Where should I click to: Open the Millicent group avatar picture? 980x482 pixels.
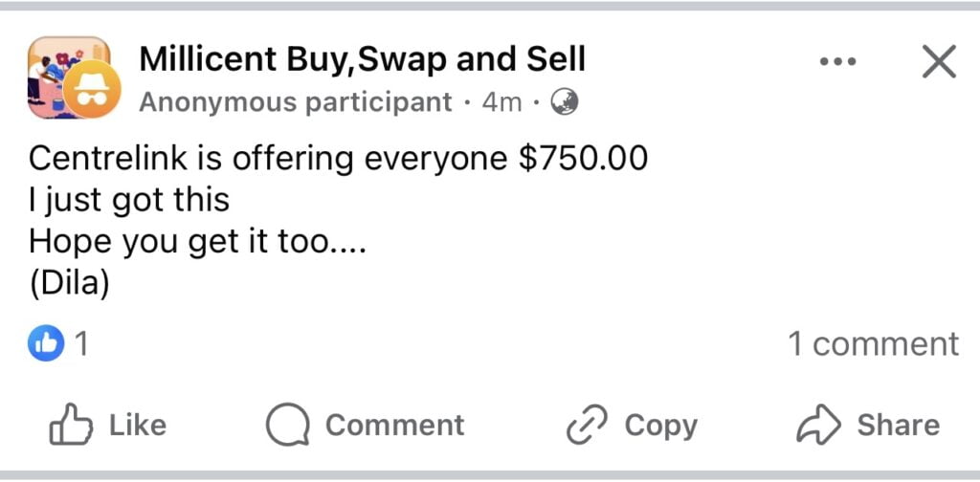click(x=69, y=77)
